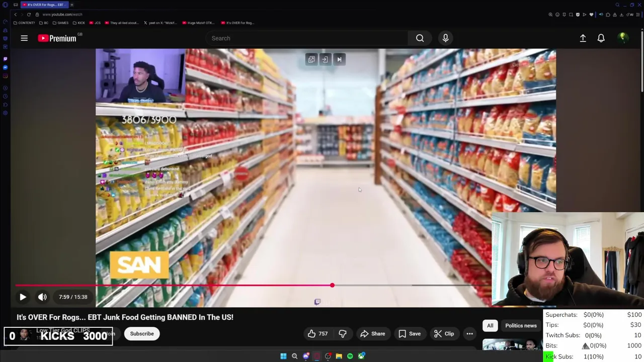Screen dimensions: 644x362
Task: Like the video with 757 likes
Action: [x=317, y=334]
